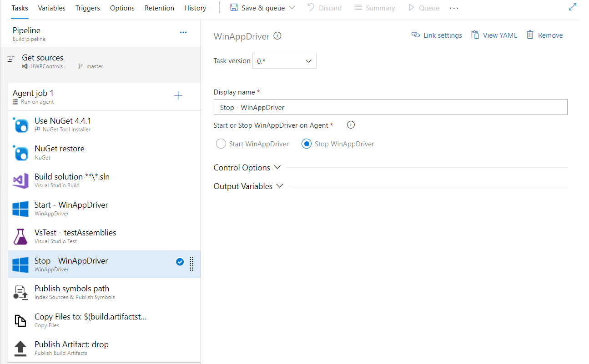This screenshot has height=364, width=589.
Task: Click info icon beside Start or Stop label
Action: (x=351, y=125)
